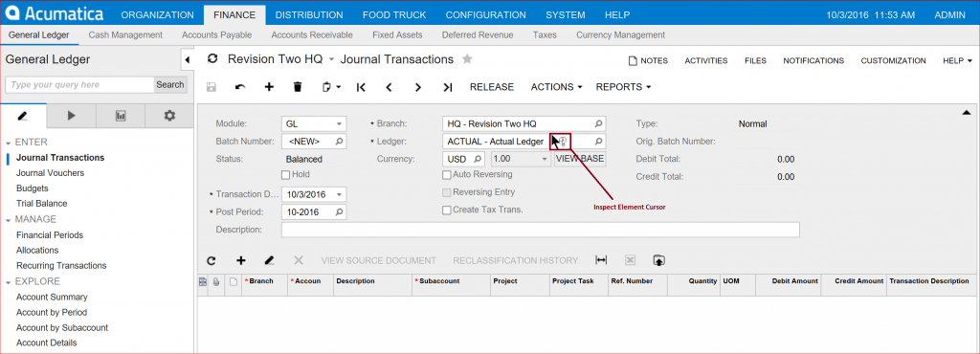
Task: Open the NOTES panel
Action: tap(648, 60)
